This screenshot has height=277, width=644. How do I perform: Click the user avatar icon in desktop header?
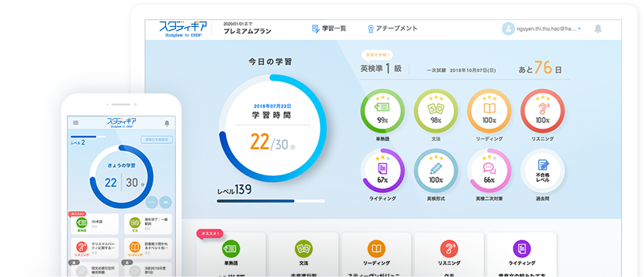pos(508,29)
